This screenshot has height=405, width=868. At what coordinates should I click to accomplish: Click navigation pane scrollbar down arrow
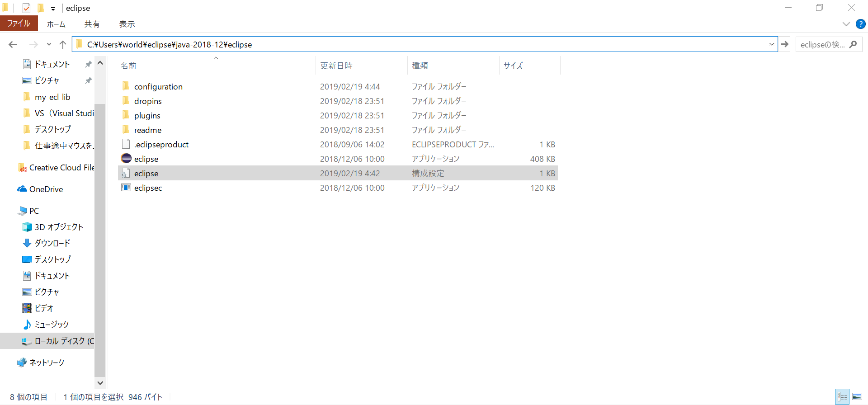[100, 383]
